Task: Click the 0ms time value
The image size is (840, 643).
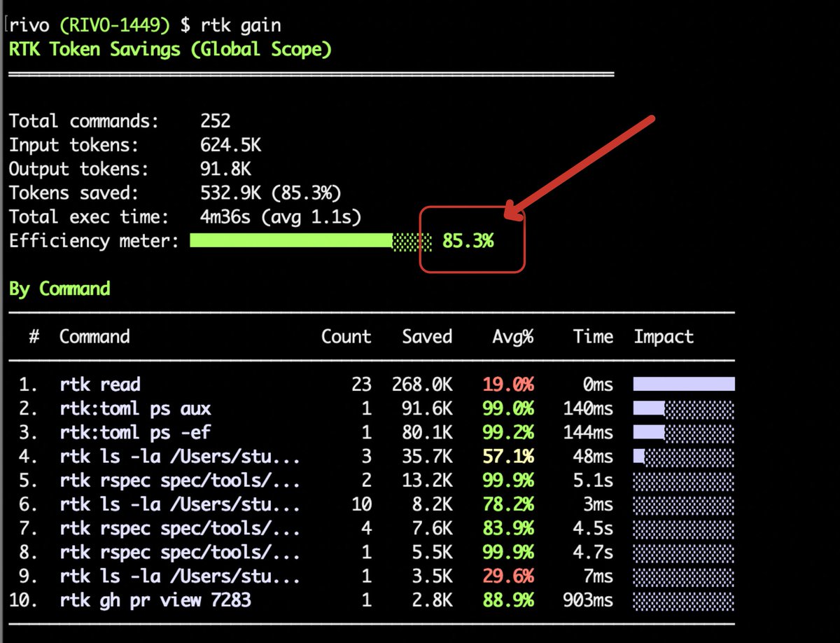Action: (x=598, y=384)
